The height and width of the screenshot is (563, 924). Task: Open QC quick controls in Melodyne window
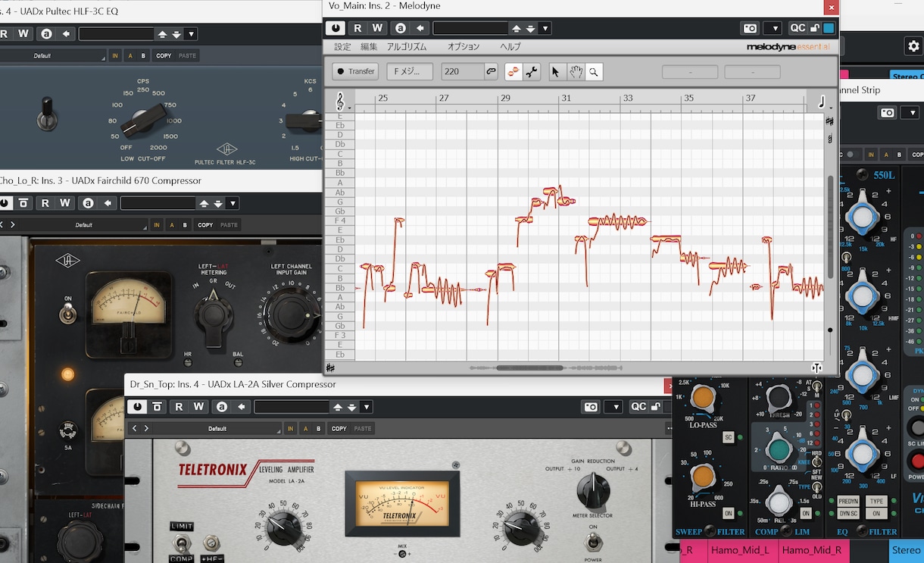pos(798,28)
